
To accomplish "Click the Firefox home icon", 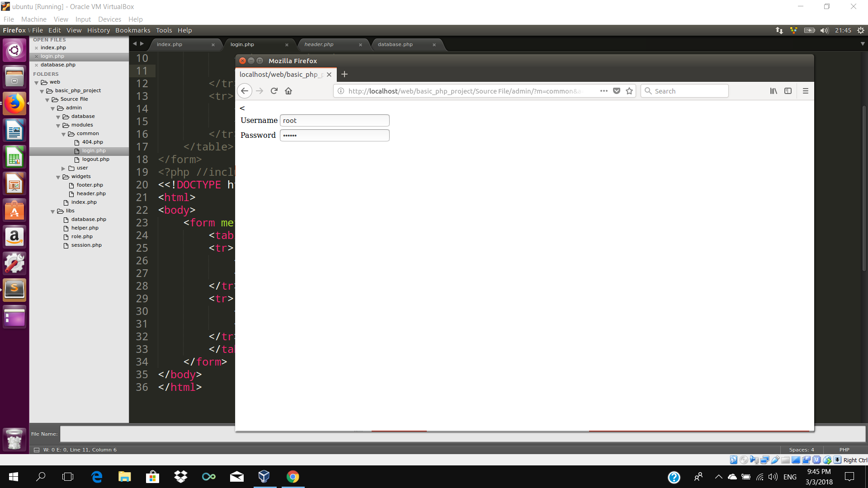I will point(288,91).
